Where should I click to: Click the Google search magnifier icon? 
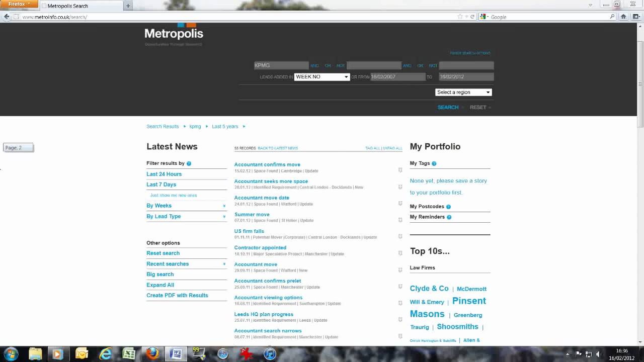coord(612,17)
